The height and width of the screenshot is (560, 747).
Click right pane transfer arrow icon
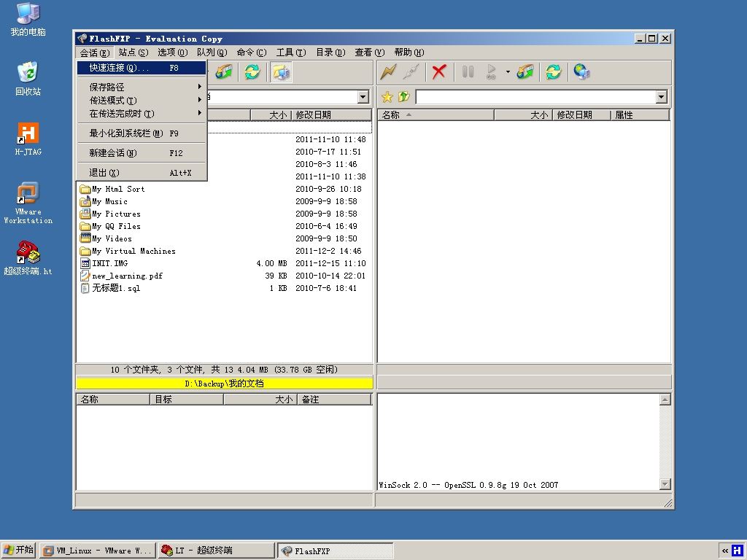point(525,72)
